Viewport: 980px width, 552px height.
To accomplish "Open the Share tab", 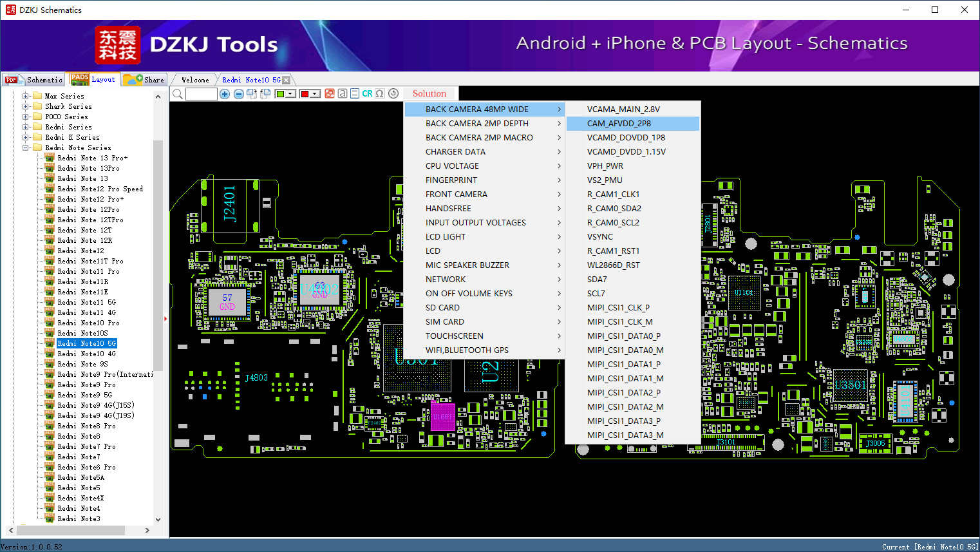I will pyautogui.click(x=144, y=80).
